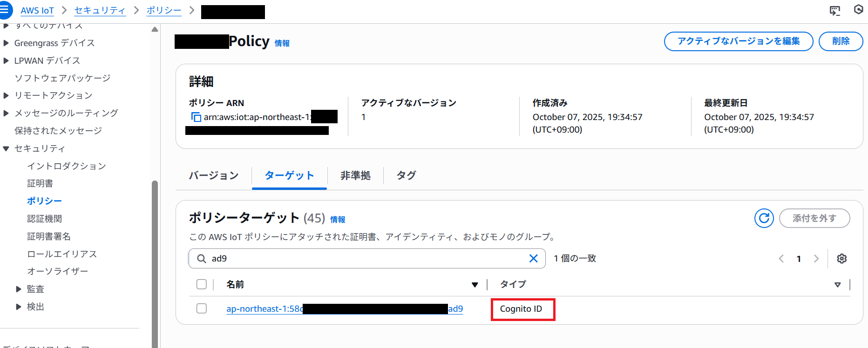Image resolution: width=868 pixels, height=348 pixels.
Task: Expand メッセージのルーティング section
Action: click(x=6, y=114)
